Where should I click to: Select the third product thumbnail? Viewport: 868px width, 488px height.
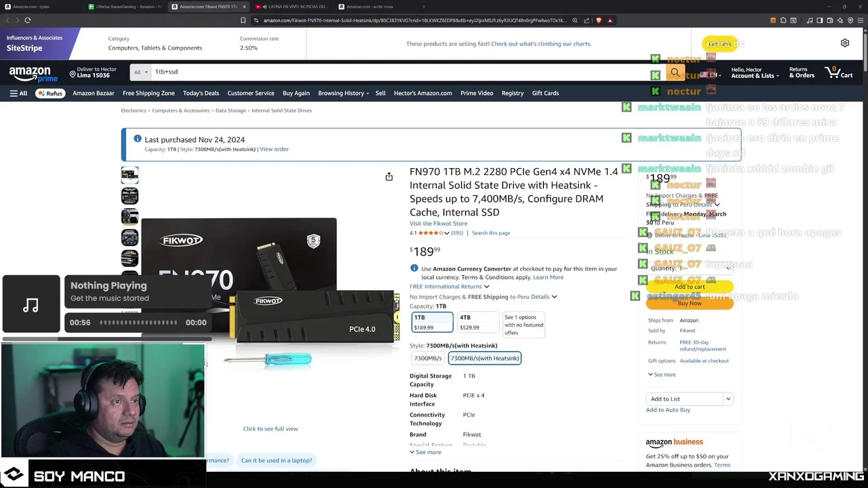pos(130,216)
